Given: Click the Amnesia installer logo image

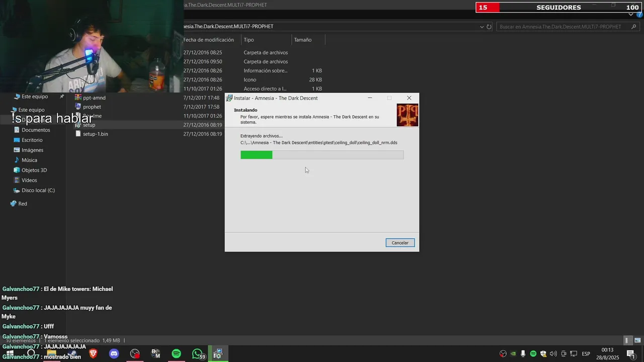Looking at the screenshot, I should coord(408,115).
